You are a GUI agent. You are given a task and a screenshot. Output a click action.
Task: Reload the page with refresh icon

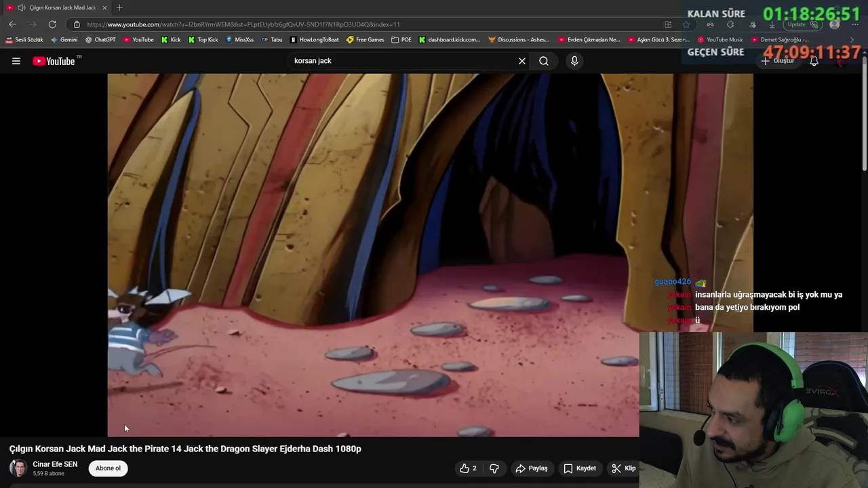point(52,24)
